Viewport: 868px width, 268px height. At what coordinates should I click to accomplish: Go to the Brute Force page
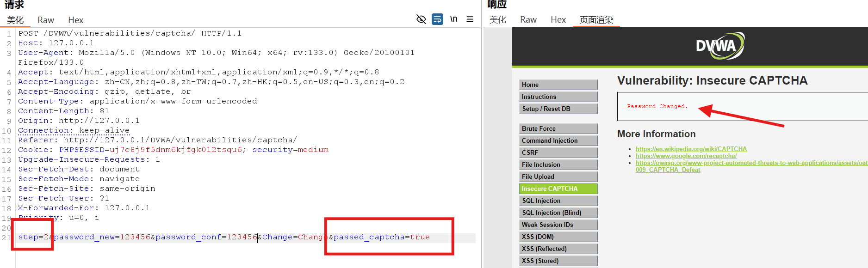558,128
